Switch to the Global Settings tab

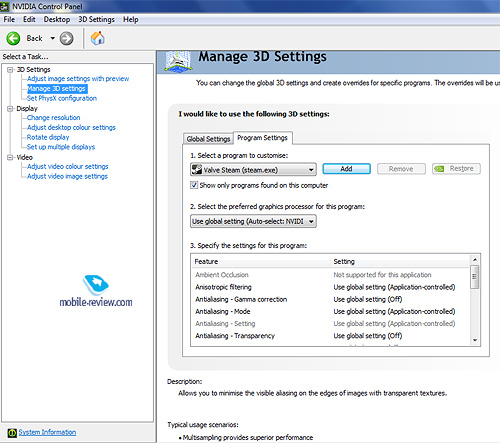coord(208,139)
